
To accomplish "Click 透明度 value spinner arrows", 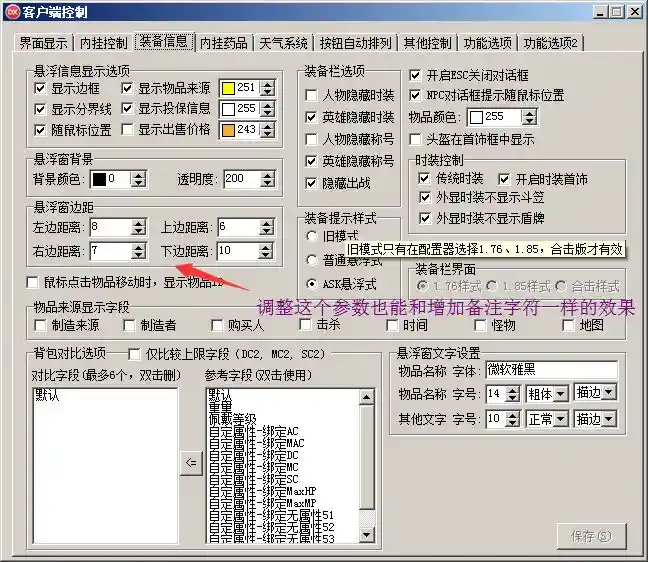I will [267, 179].
